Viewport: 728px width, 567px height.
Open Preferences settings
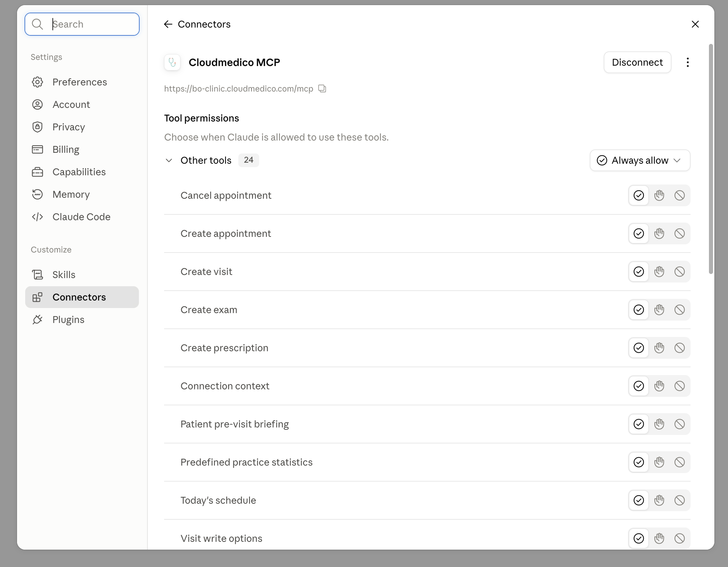(82, 82)
